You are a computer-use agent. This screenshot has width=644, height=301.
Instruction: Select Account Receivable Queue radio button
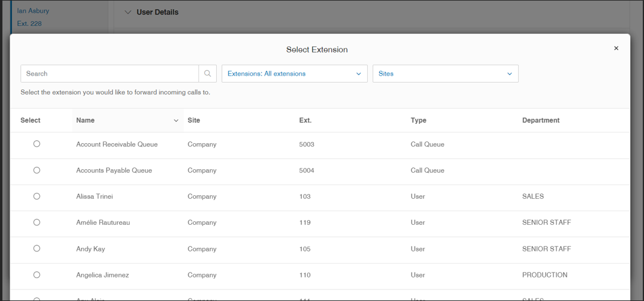(x=37, y=144)
